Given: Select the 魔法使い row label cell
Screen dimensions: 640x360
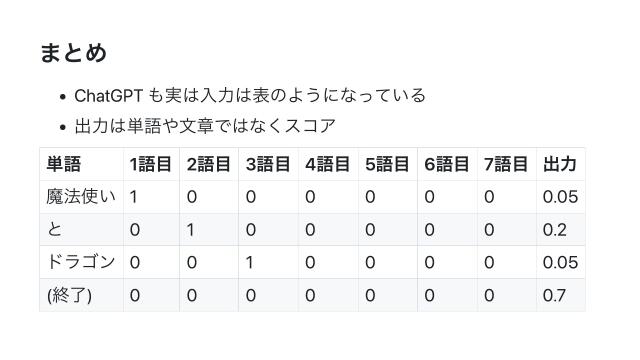Looking at the screenshot, I should pyautogui.click(x=81, y=197).
